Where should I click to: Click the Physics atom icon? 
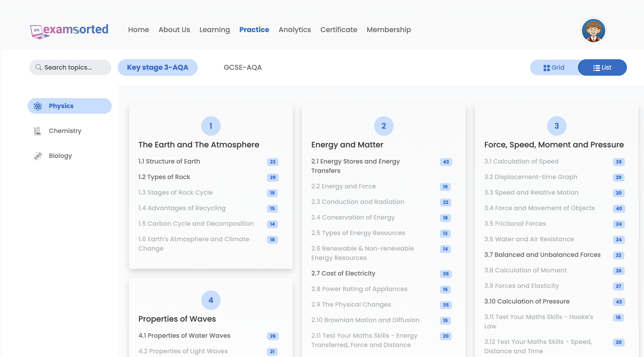tap(38, 106)
